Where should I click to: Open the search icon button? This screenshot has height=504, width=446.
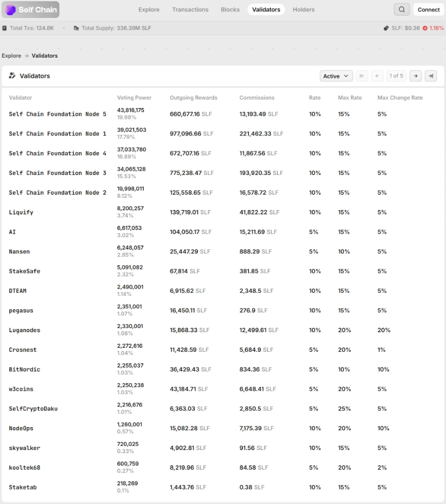tap(402, 10)
